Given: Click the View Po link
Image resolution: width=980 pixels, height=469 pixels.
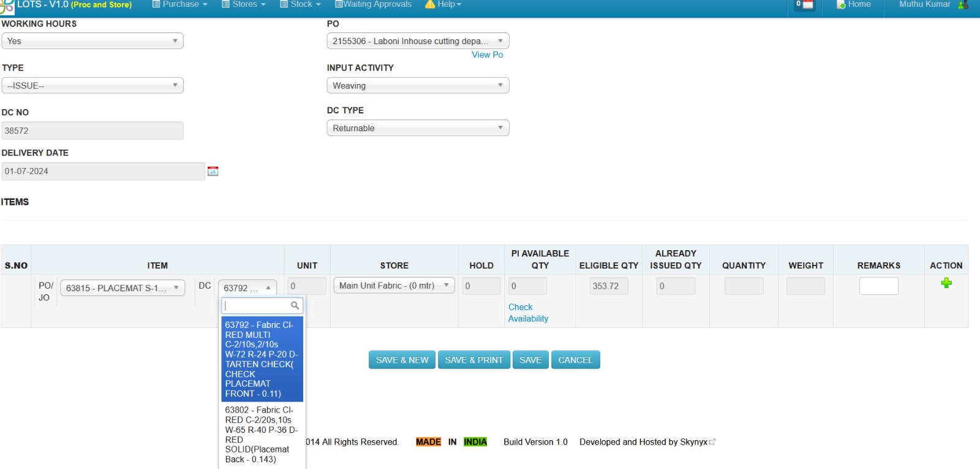Looking at the screenshot, I should (487, 55).
